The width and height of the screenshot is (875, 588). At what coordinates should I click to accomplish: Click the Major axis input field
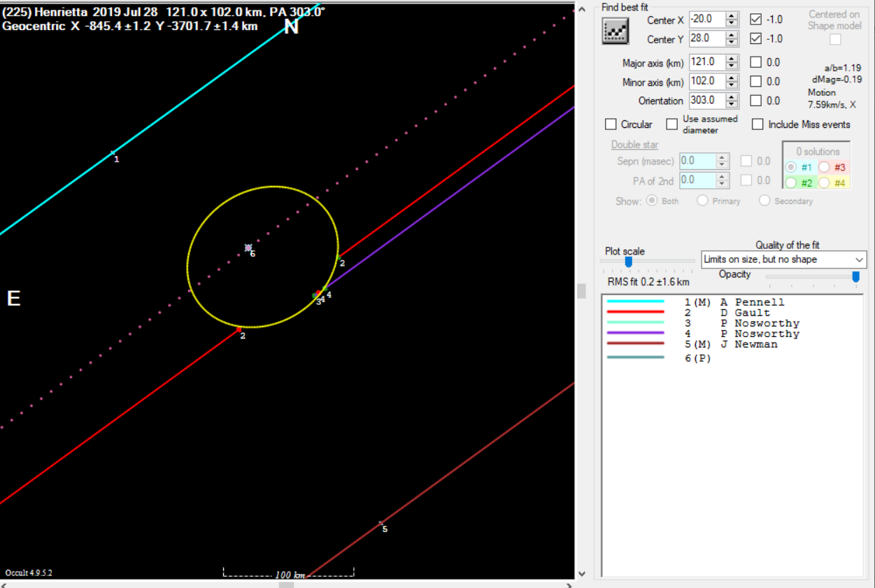[x=708, y=62]
